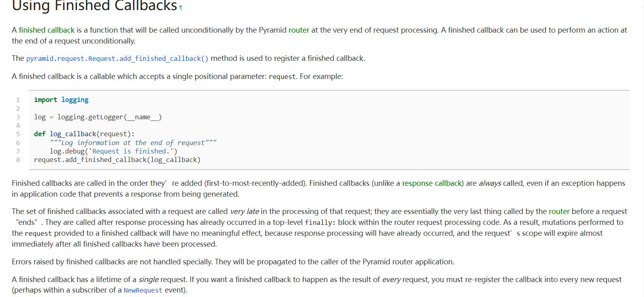644x297 pixels.
Task: Follow the "router" link in first paragraph
Action: click(299, 30)
